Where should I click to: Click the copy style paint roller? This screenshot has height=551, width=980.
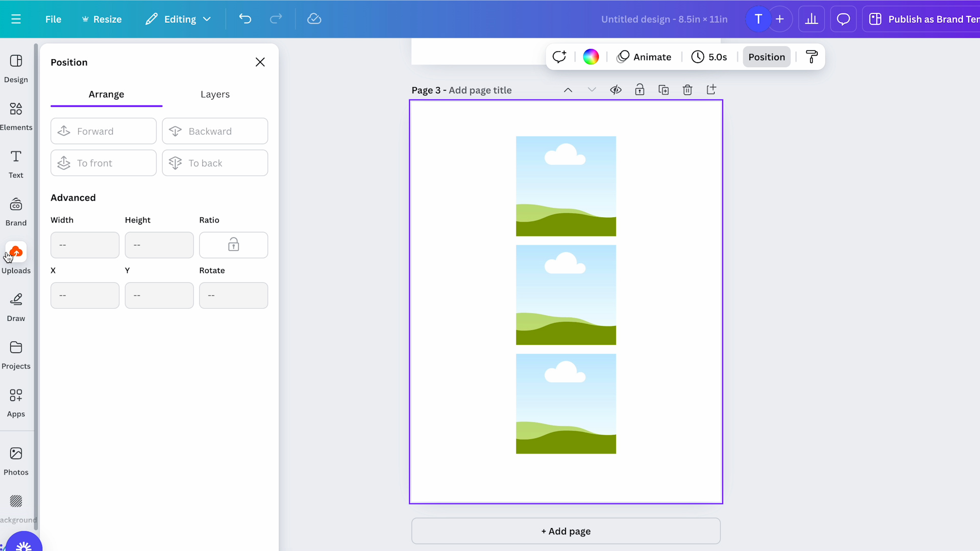point(812,57)
